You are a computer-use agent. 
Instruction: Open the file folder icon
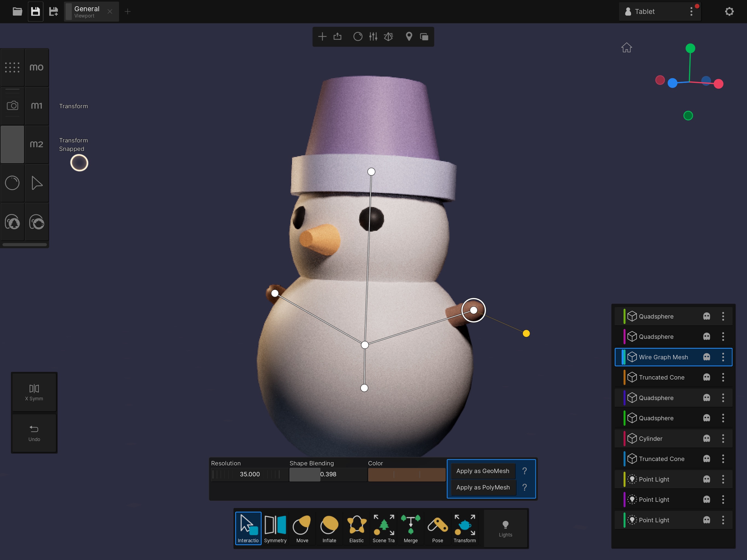pyautogui.click(x=17, y=11)
